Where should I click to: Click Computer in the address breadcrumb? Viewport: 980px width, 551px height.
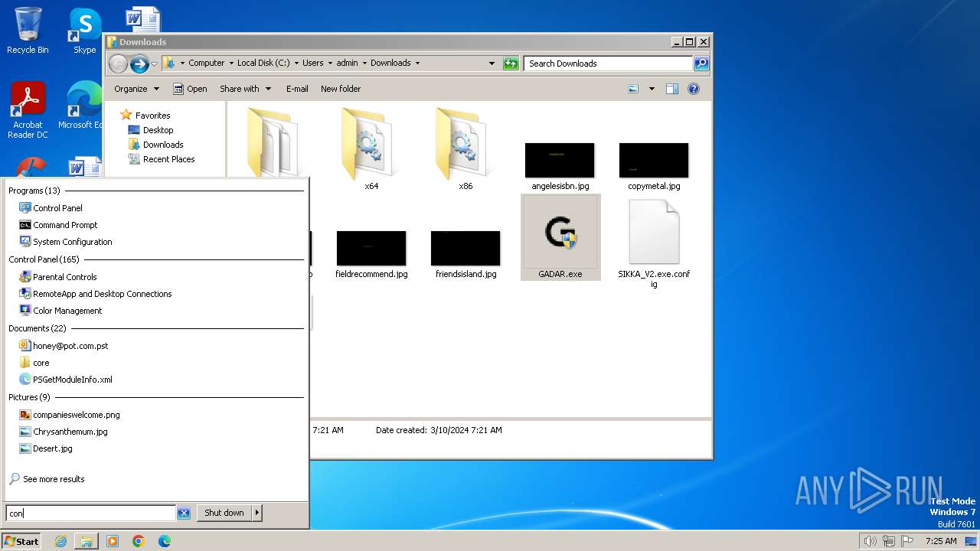[207, 64]
